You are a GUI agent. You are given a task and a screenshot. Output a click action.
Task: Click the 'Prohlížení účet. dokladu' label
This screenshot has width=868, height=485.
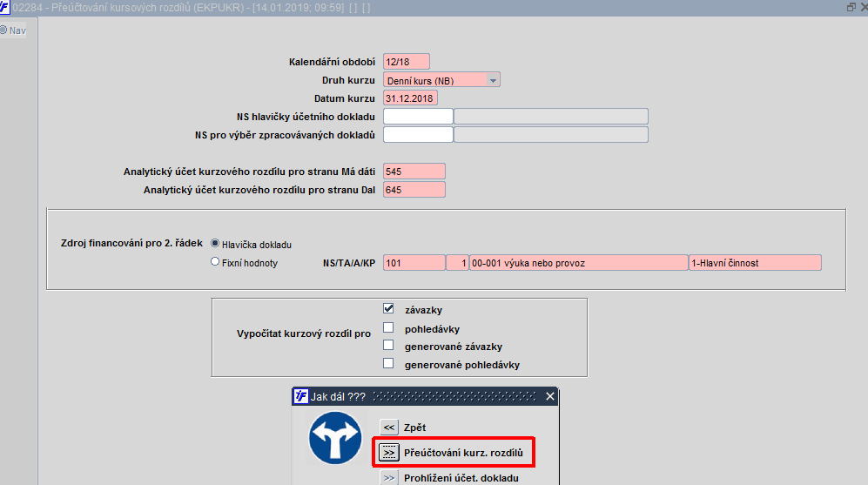pos(461,478)
